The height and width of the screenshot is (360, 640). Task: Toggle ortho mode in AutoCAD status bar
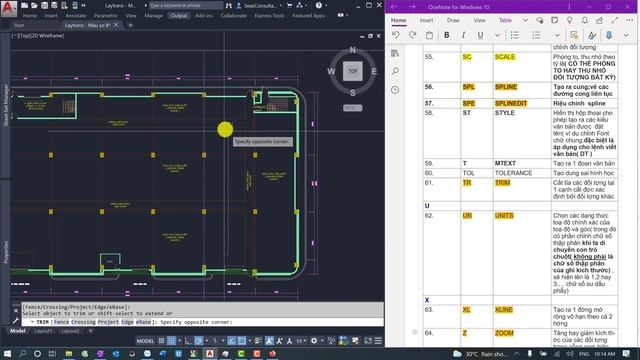pos(188,340)
